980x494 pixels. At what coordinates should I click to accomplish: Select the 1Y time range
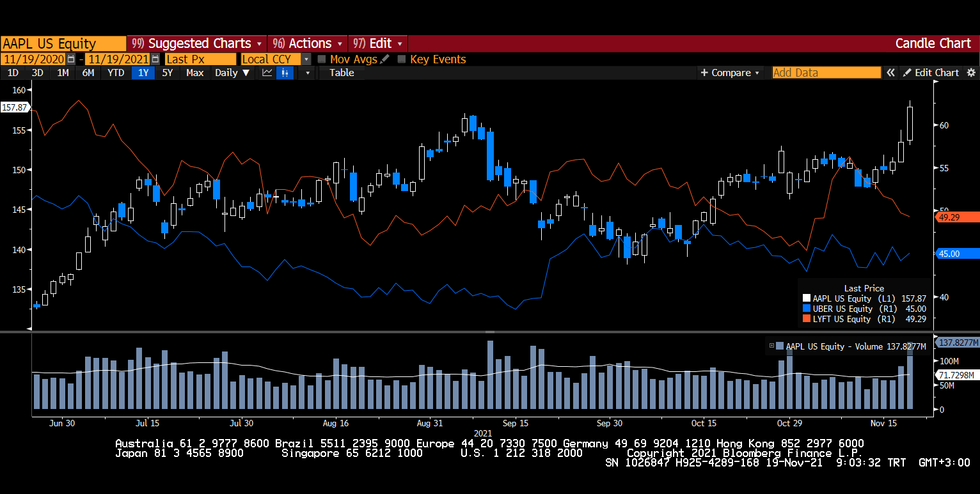pyautogui.click(x=143, y=73)
